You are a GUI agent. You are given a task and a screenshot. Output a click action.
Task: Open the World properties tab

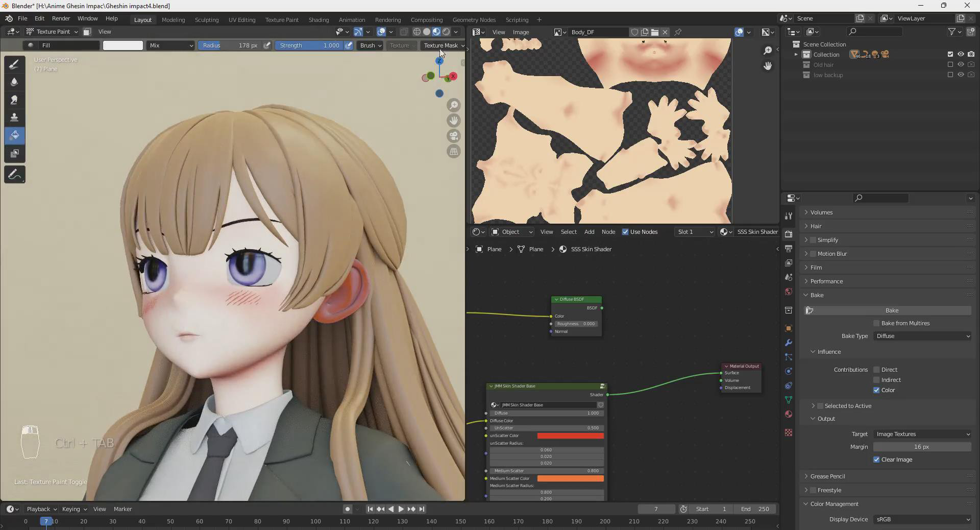pyautogui.click(x=789, y=292)
